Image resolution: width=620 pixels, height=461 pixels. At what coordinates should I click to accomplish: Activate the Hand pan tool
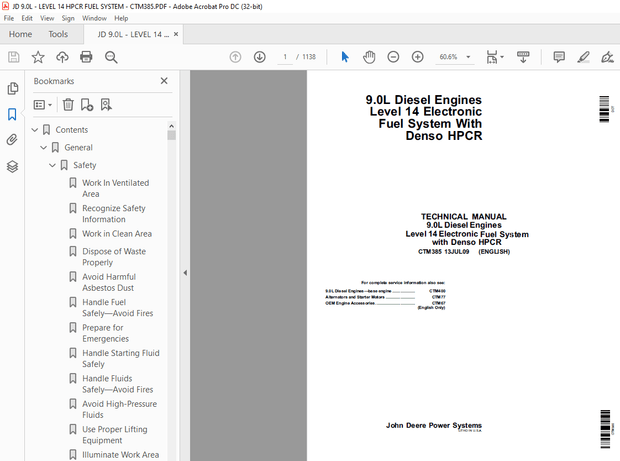(x=369, y=57)
